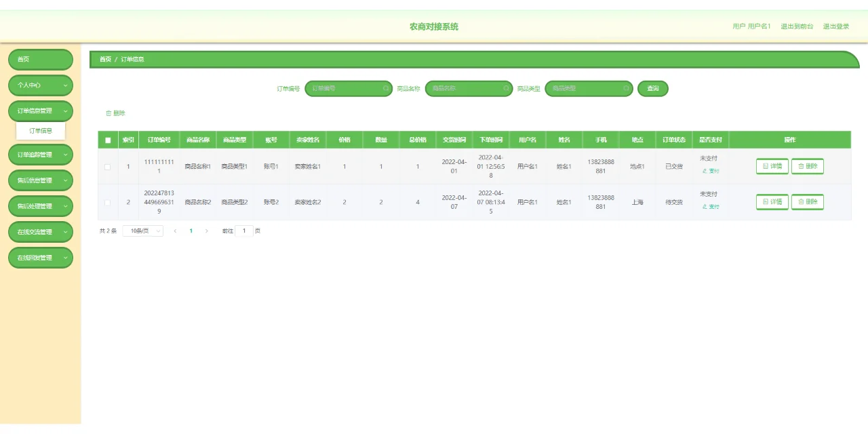Click the document icon in row 1's 详情 button
This screenshot has width=868, height=434.
[764, 166]
